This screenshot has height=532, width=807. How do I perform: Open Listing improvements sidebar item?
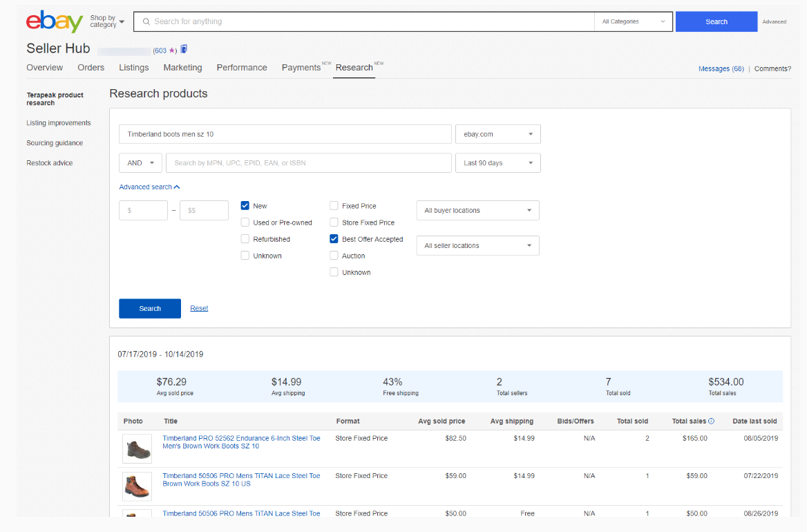tap(59, 123)
